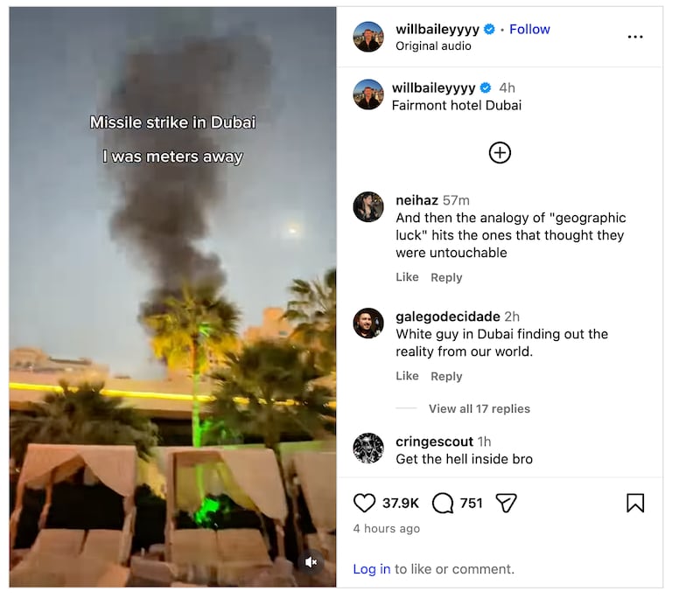Click the plus icon below the caption
This screenshot has height=598, width=700.
point(499,152)
